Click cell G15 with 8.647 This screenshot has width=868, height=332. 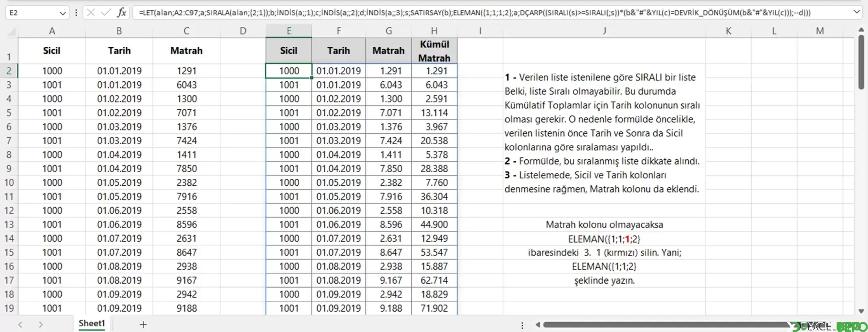coord(388,252)
